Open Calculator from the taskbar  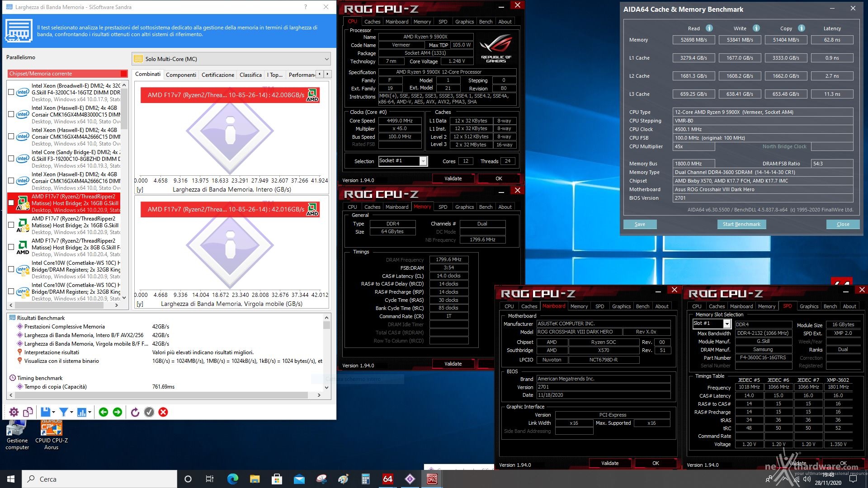pyautogui.click(x=366, y=479)
